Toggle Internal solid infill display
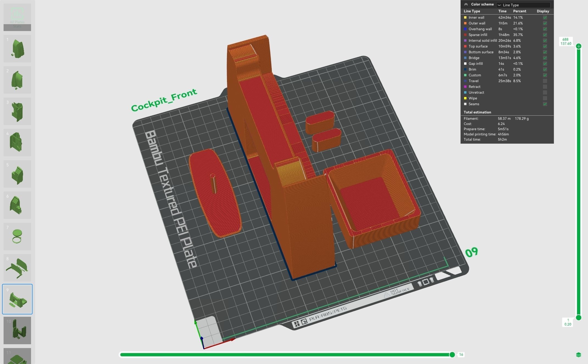The image size is (588, 364). click(545, 41)
